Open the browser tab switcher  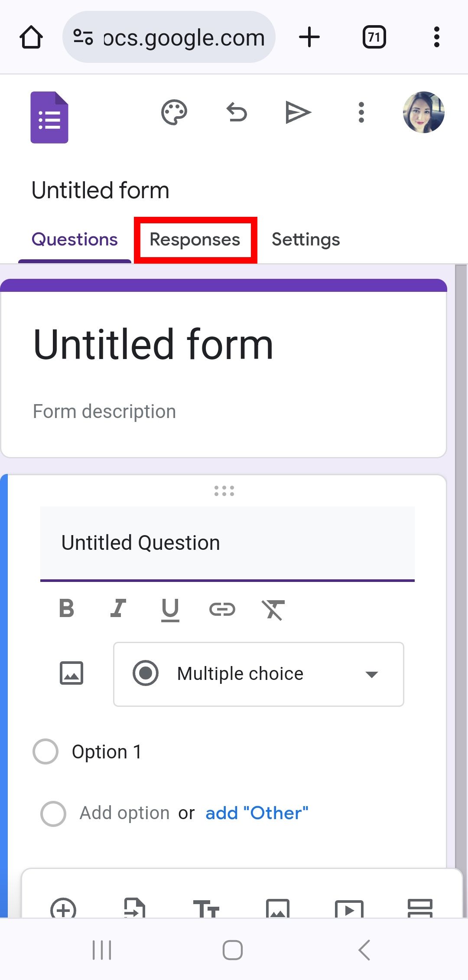tap(374, 37)
